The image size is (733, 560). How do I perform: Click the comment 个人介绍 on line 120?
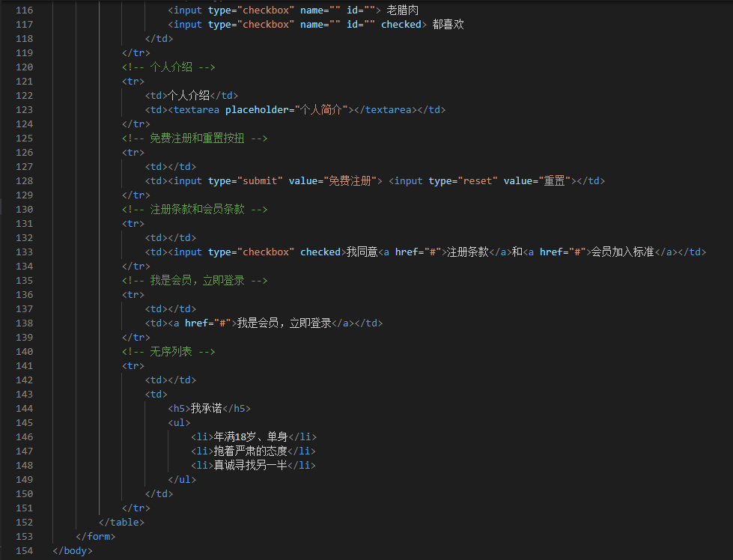[171, 67]
